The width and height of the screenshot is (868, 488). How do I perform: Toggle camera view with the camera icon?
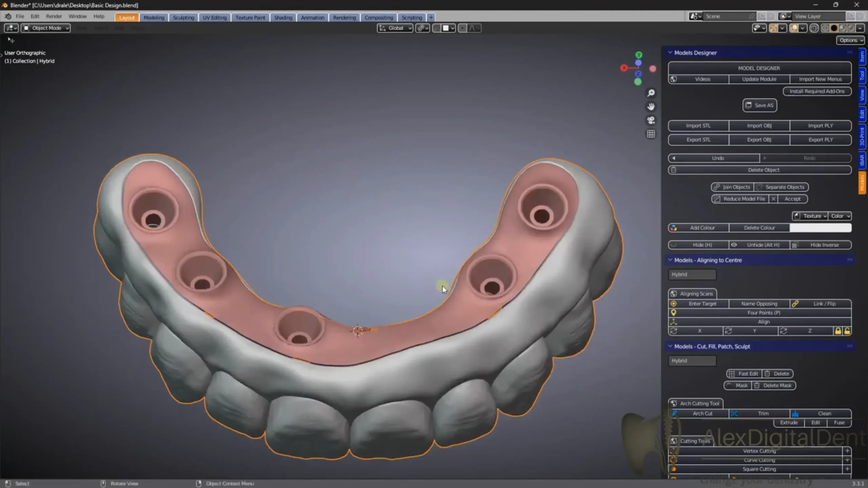click(651, 120)
